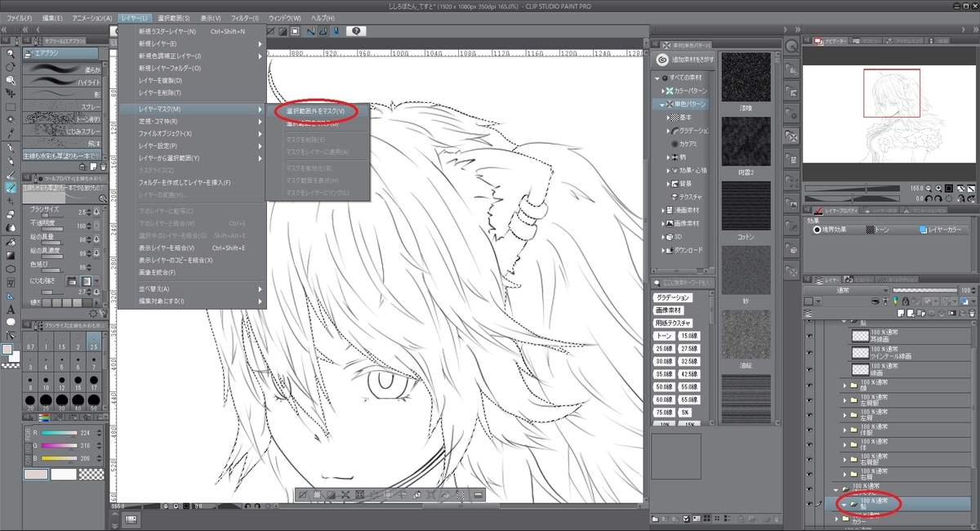The width and height of the screenshot is (980, 531).
Task: Expand the 漫画素材 material folder
Action: click(x=662, y=210)
